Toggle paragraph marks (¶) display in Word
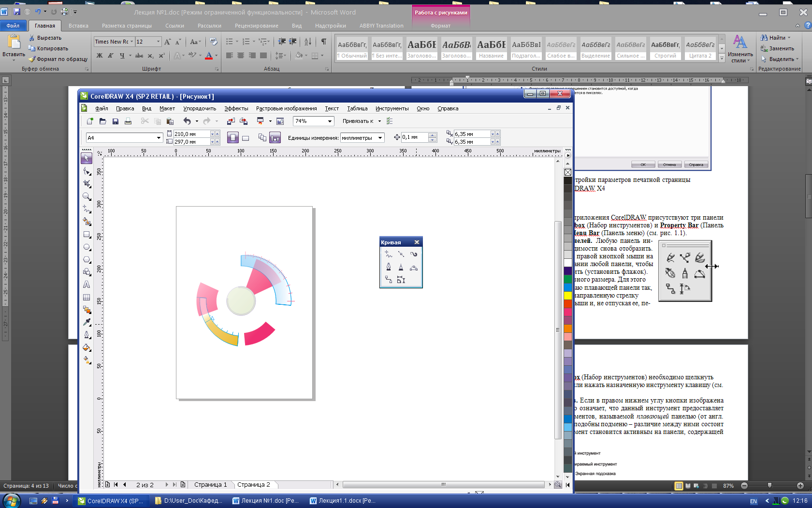The image size is (812, 508). pos(323,42)
